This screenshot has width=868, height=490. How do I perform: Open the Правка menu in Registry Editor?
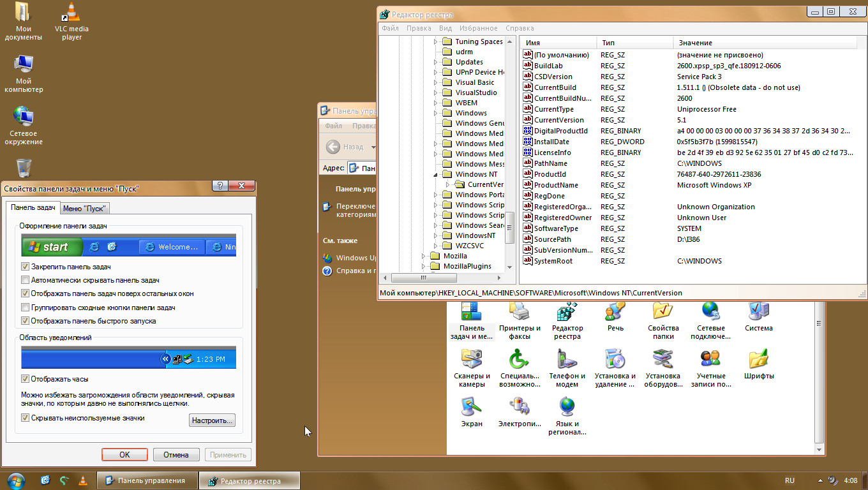point(419,28)
